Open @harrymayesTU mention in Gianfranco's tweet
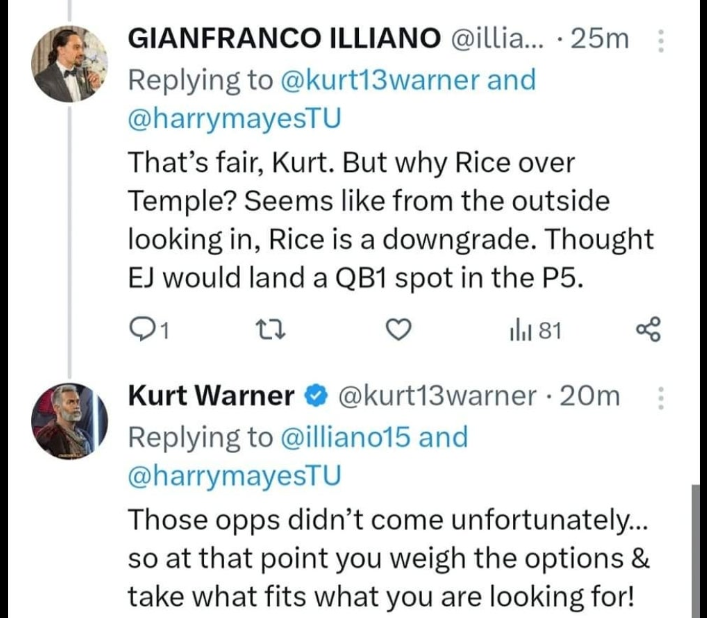The image size is (707, 618). (235, 118)
